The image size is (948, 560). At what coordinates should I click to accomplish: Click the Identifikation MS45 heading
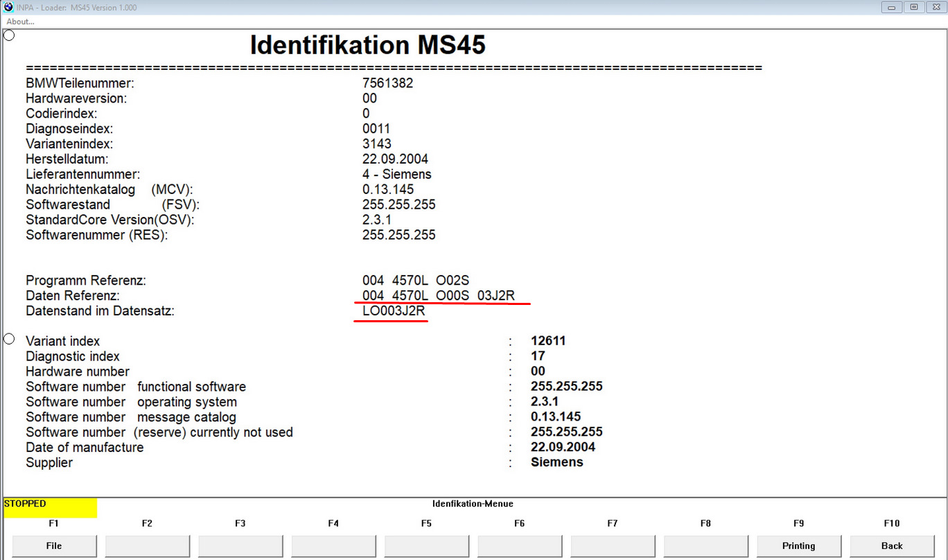(x=367, y=45)
